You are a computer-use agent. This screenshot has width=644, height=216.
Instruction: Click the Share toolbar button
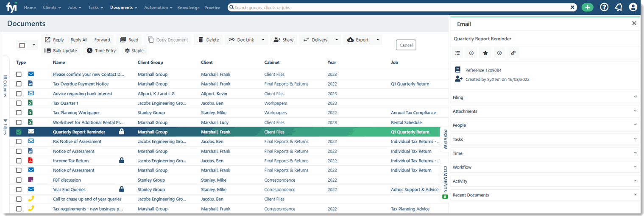click(284, 40)
